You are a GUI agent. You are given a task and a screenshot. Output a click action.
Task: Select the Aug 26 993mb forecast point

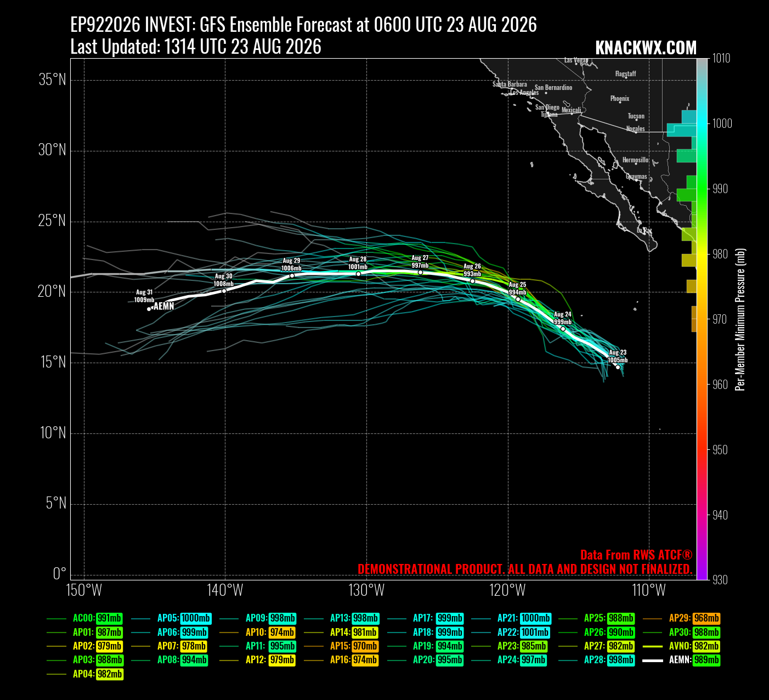(x=472, y=281)
